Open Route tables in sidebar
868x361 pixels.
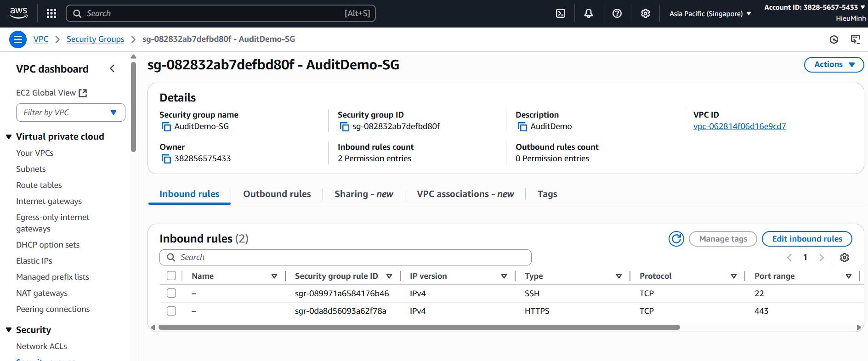click(x=39, y=185)
